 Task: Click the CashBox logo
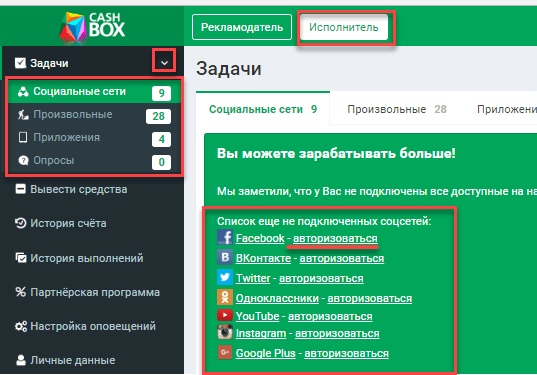[x=92, y=28]
